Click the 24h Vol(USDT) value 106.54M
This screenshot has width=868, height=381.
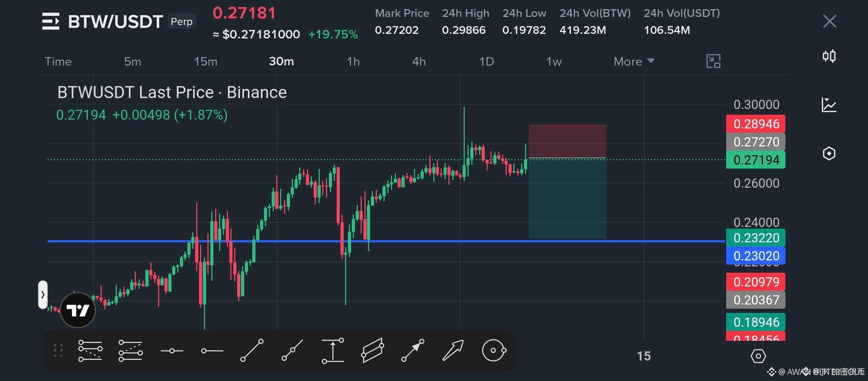[667, 30]
